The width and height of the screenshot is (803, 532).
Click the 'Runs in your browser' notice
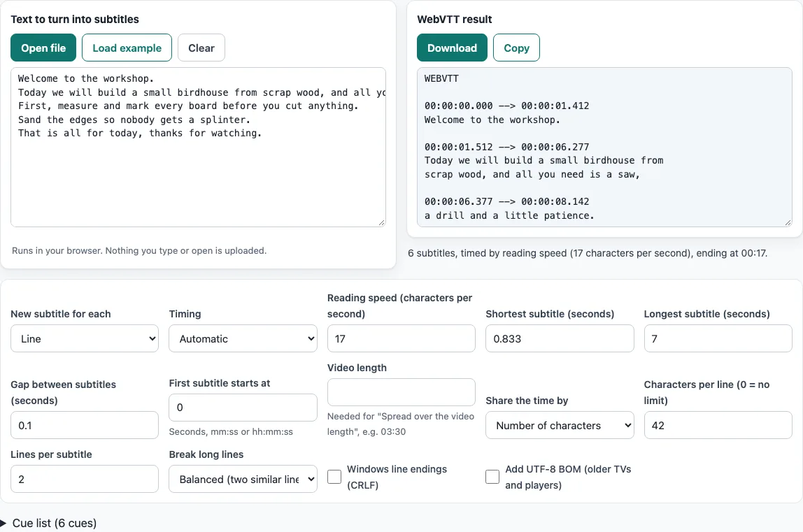(139, 250)
